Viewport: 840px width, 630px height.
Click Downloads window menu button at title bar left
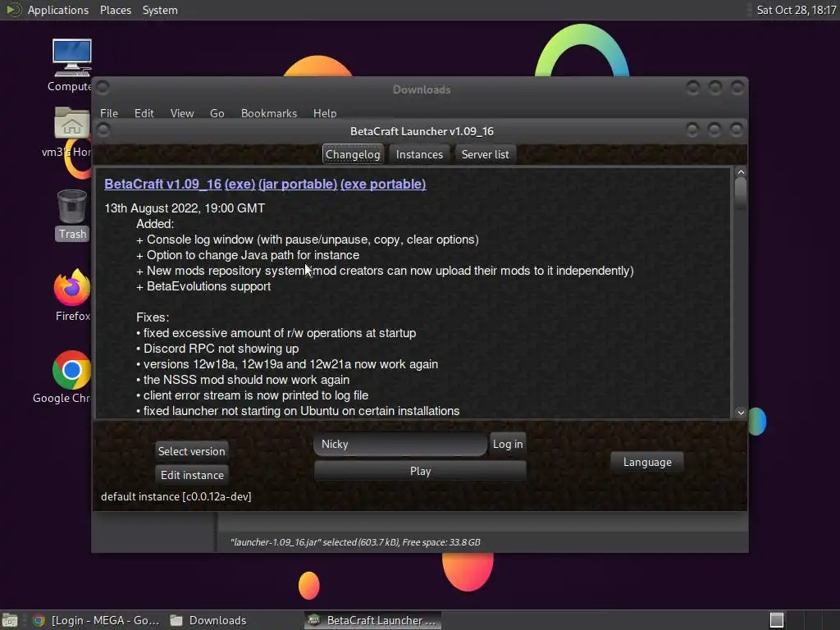tap(103, 87)
